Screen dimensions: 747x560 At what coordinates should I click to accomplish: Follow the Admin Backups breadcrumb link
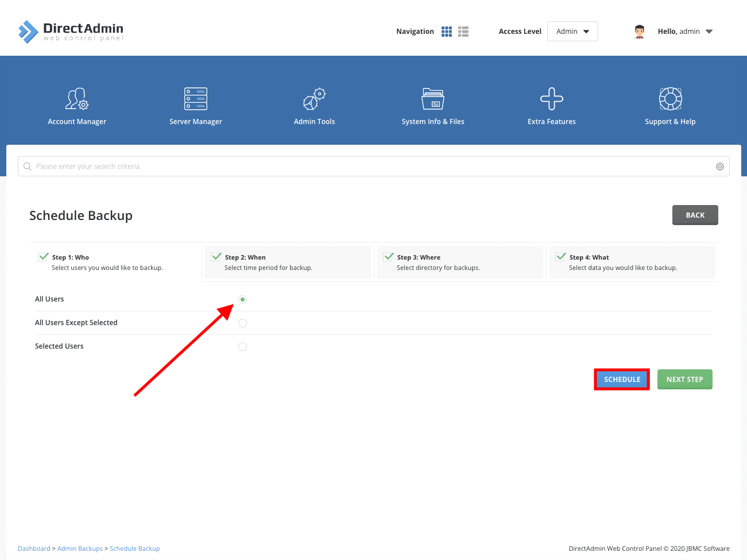tap(80, 549)
